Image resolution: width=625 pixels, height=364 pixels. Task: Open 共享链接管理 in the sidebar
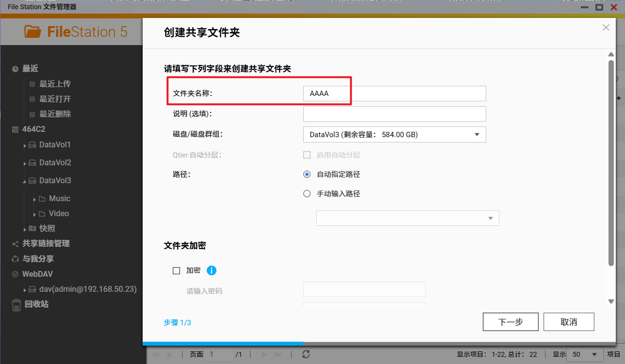tap(46, 243)
